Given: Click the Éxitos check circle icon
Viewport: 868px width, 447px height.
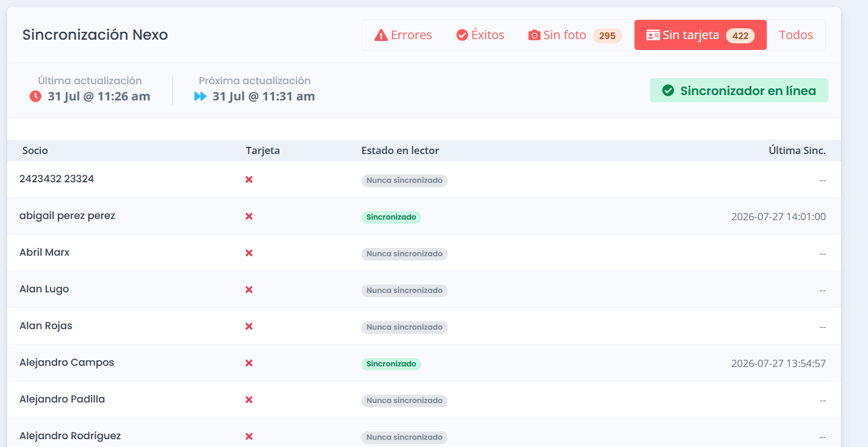Looking at the screenshot, I should point(462,35).
